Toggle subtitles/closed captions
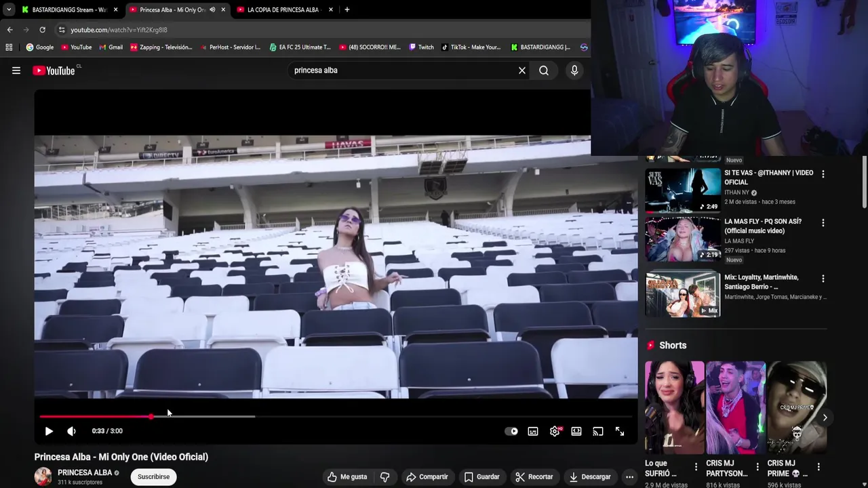Viewport: 868px width, 488px height. [533, 431]
